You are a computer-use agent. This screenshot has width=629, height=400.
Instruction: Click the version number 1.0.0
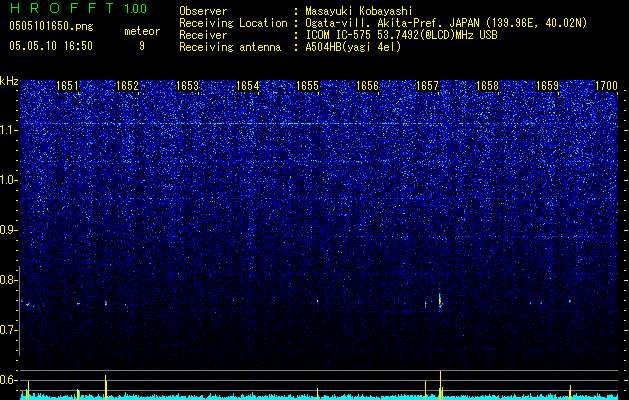(136, 9)
